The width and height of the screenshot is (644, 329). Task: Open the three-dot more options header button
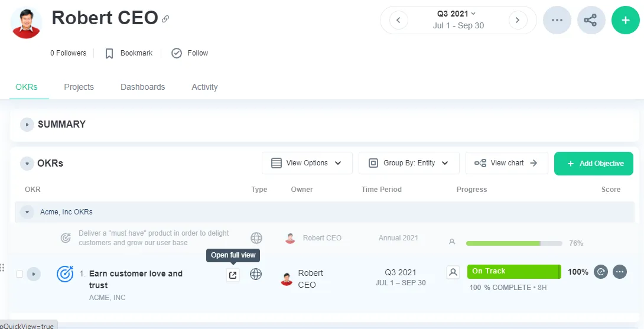[x=557, y=20]
